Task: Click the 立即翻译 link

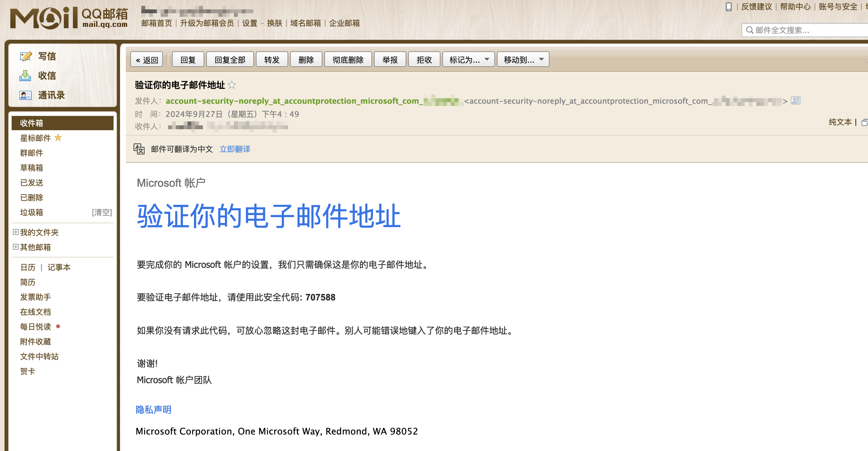Action: pyautogui.click(x=235, y=149)
